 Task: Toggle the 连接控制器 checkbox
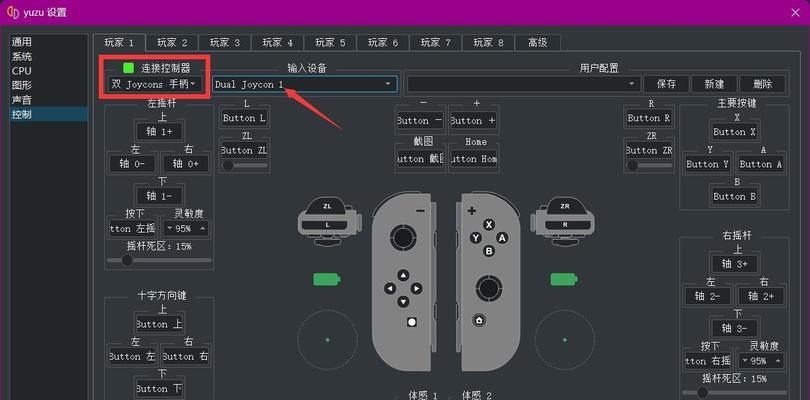pyautogui.click(x=129, y=68)
